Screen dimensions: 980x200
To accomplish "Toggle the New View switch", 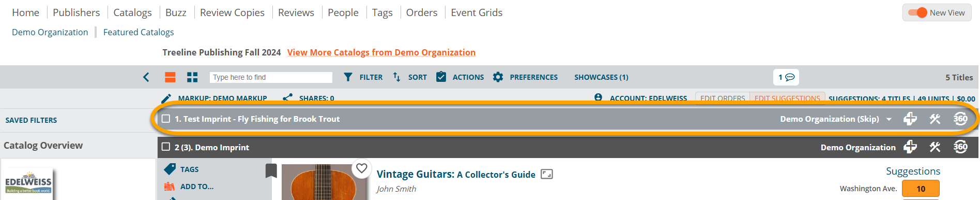I will pos(918,12).
